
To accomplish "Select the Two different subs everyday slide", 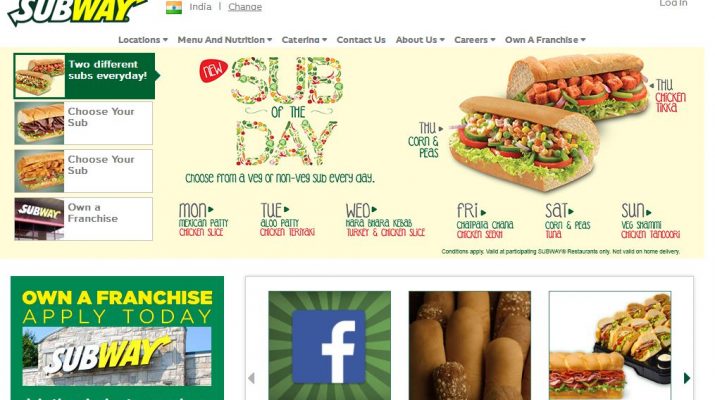I will point(84,76).
